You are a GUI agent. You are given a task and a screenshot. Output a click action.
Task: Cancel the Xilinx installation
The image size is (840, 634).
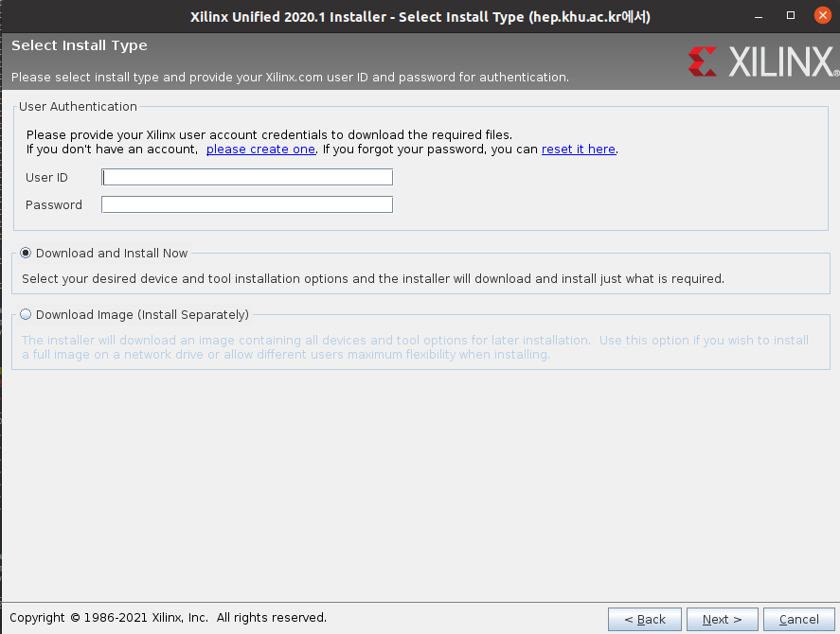[x=798, y=619]
